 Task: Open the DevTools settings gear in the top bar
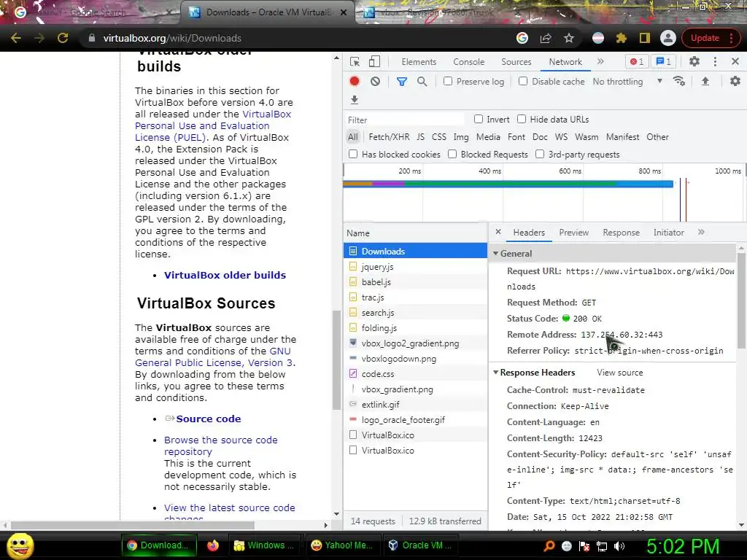(x=694, y=61)
